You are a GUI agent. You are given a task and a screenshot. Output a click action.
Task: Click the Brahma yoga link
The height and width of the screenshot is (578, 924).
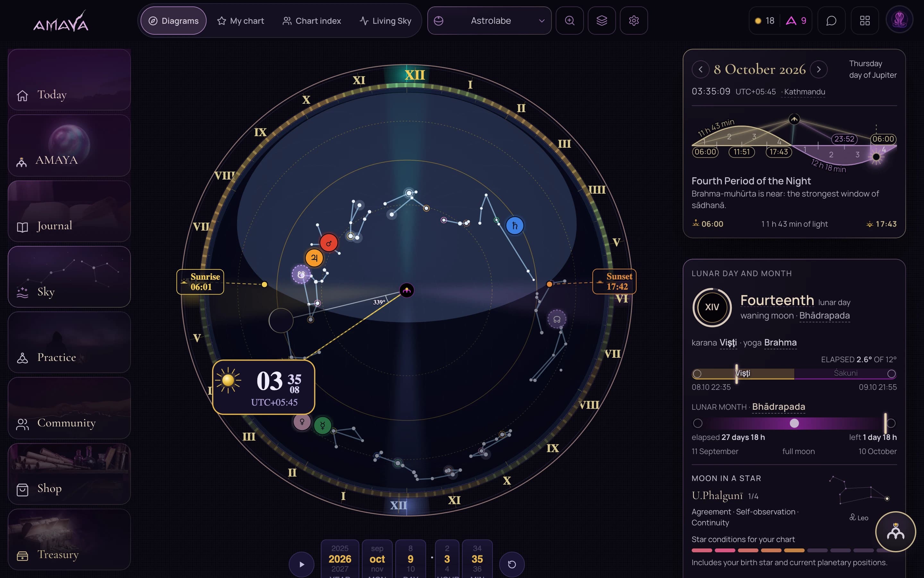(780, 343)
